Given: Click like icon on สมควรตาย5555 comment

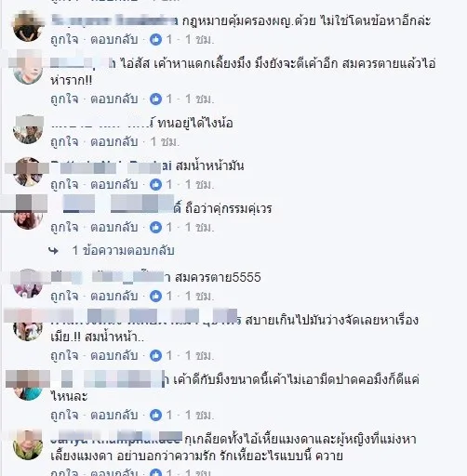Looking at the screenshot, I should point(155,297).
